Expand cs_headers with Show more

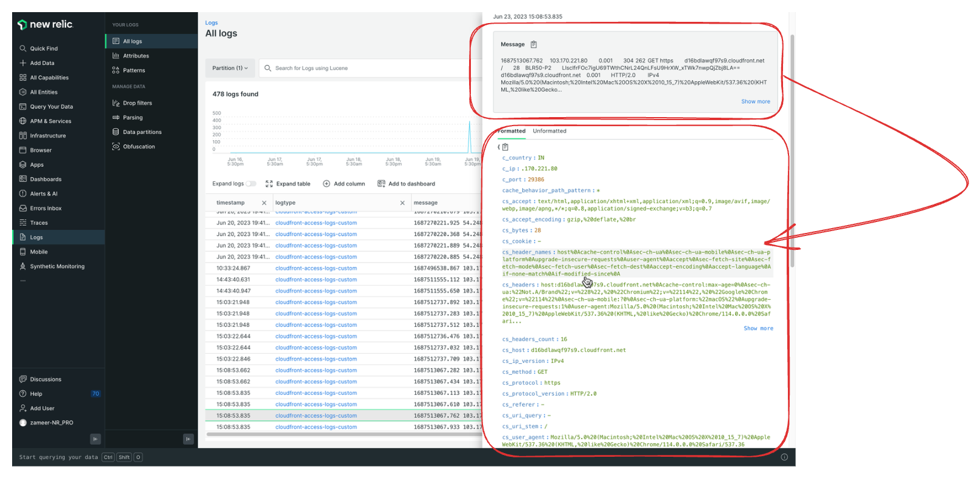[758, 328]
